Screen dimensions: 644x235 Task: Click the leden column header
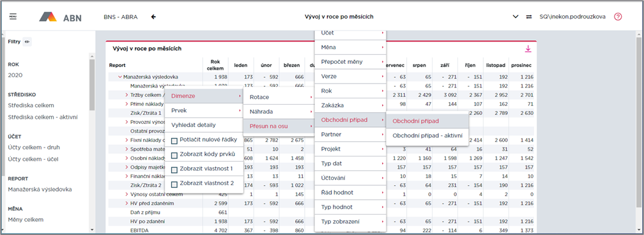click(x=241, y=65)
